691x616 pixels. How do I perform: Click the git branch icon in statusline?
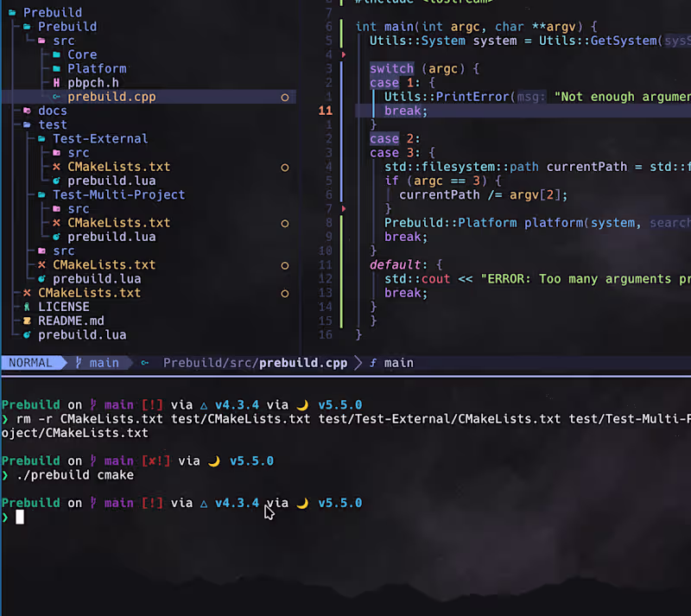[79, 363]
